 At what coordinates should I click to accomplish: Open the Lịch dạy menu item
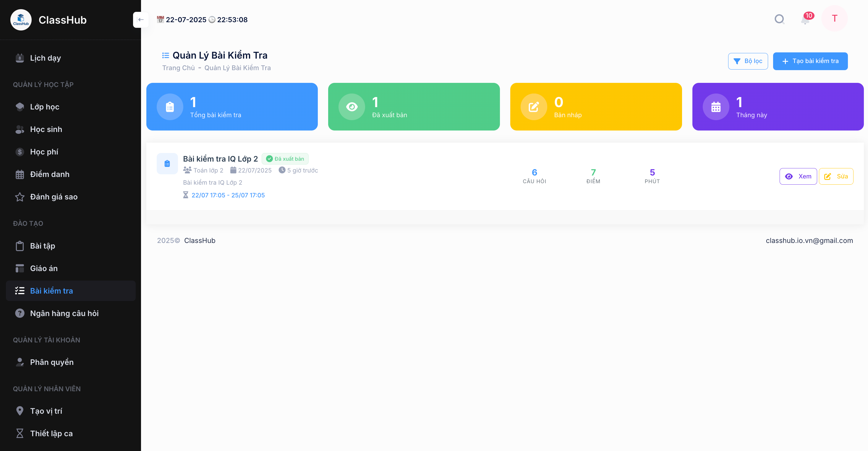(71, 58)
